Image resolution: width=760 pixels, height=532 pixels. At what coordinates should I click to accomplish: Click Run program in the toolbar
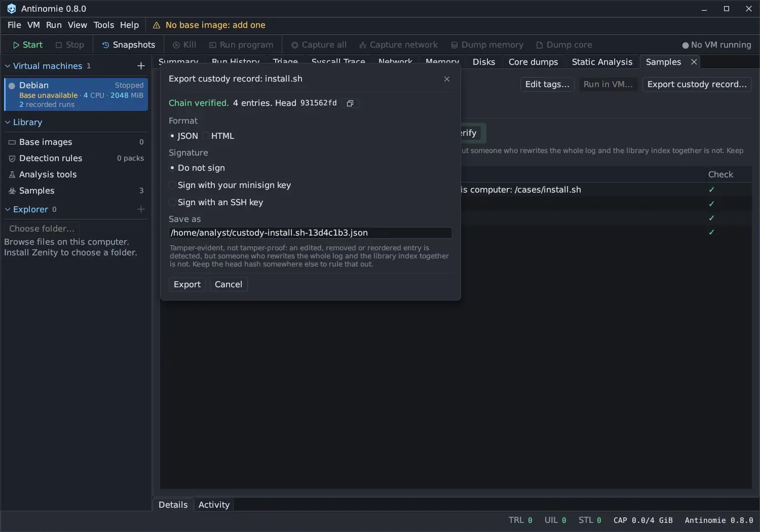pyautogui.click(x=241, y=45)
